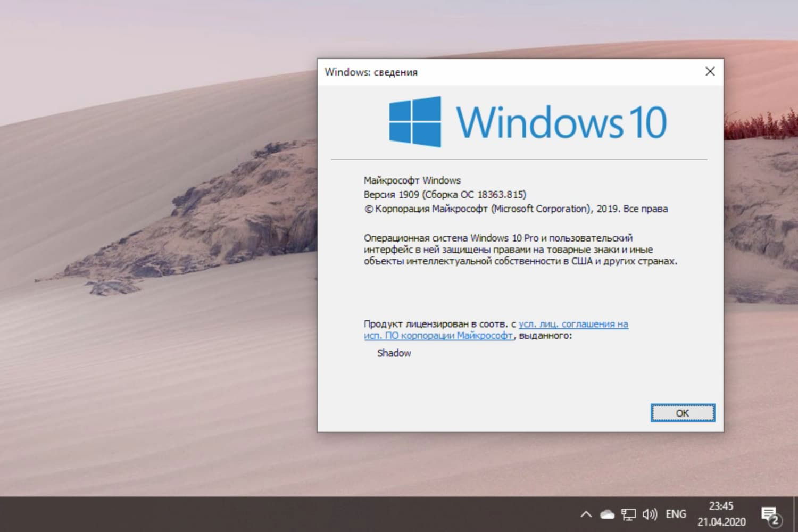Click the notification badge showing 2
This screenshot has height=532, width=798.
pyautogui.click(x=775, y=519)
